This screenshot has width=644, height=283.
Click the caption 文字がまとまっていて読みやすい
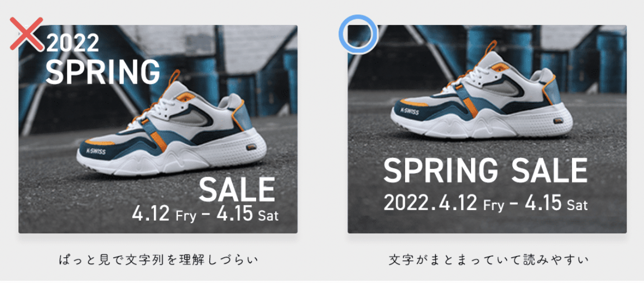click(x=488, y=260)
